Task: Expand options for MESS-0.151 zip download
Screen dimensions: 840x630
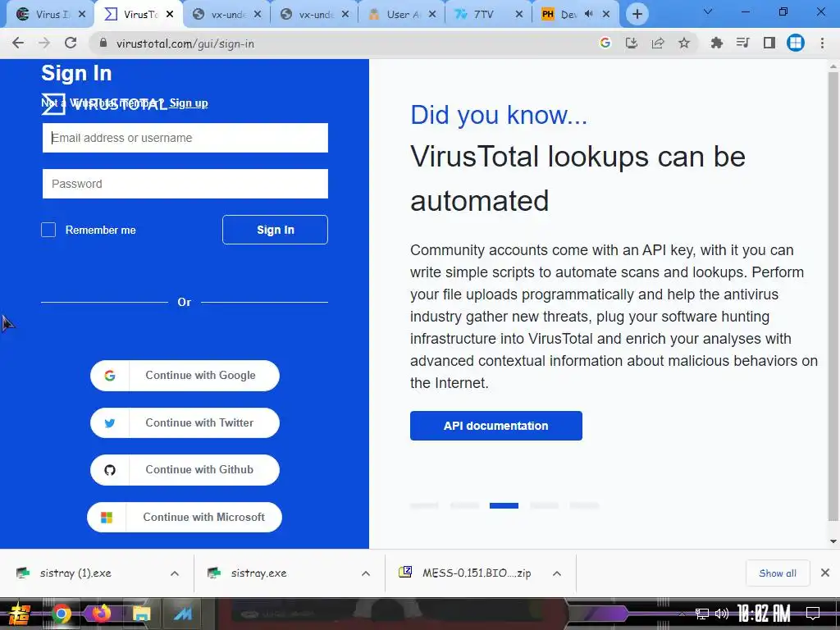Action: (x=557, y=573)
